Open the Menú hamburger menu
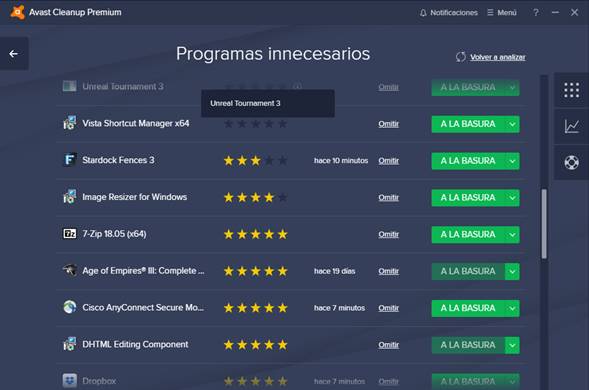Viewport: 589px width, 390px height. (502, 13)
